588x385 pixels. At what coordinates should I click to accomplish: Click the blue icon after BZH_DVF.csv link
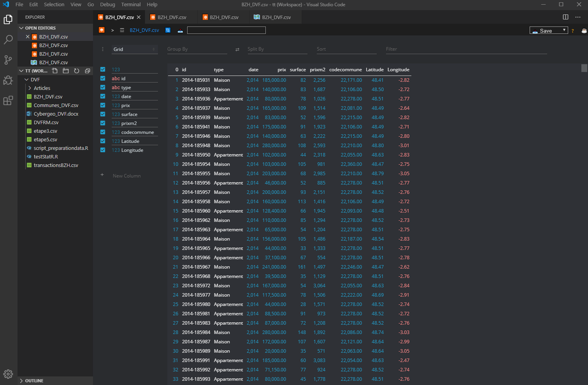pos(168,30)
